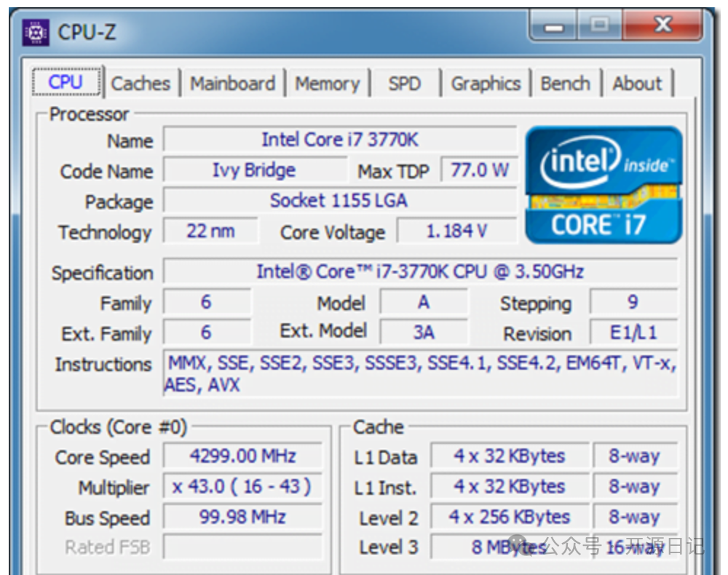
Task: Click the Package value 'Socket 1155 LGA'
Action: tap(340, 200)
